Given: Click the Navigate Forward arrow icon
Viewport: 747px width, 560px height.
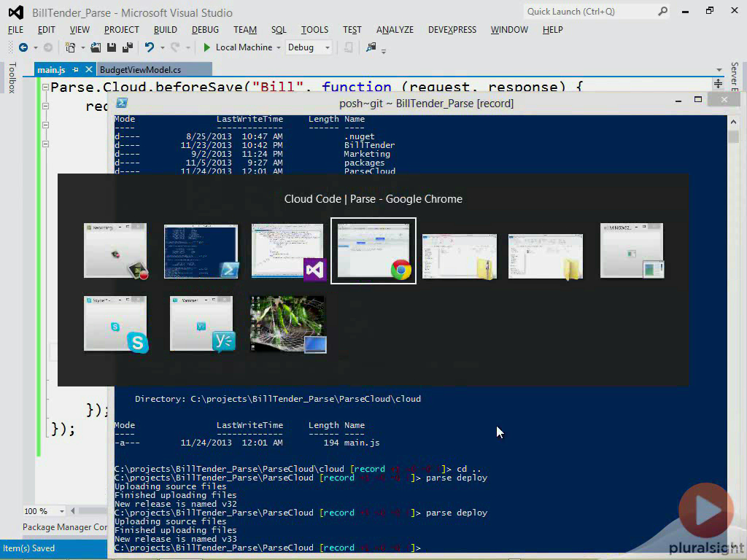Looking at the screenshot, I should pyautogui.click(x=47, y=47).
